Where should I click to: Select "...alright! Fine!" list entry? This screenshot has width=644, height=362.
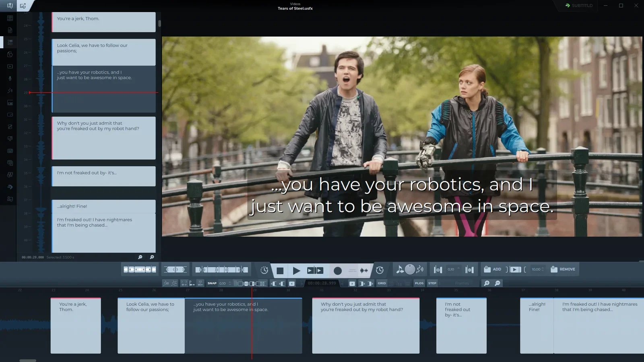(x=103, y=206)
